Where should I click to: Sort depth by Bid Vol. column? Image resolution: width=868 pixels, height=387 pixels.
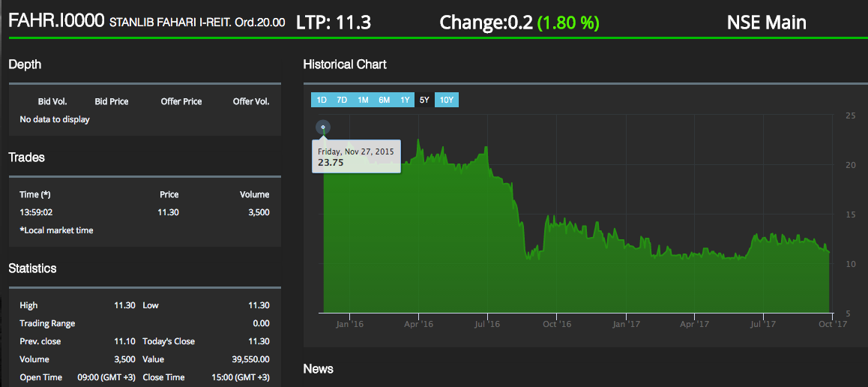point(52,101)
